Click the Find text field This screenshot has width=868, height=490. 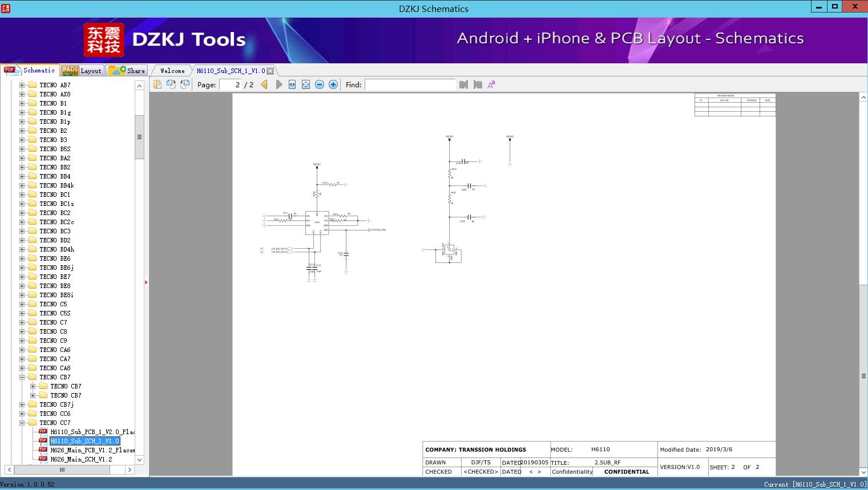tap(410, 84)
